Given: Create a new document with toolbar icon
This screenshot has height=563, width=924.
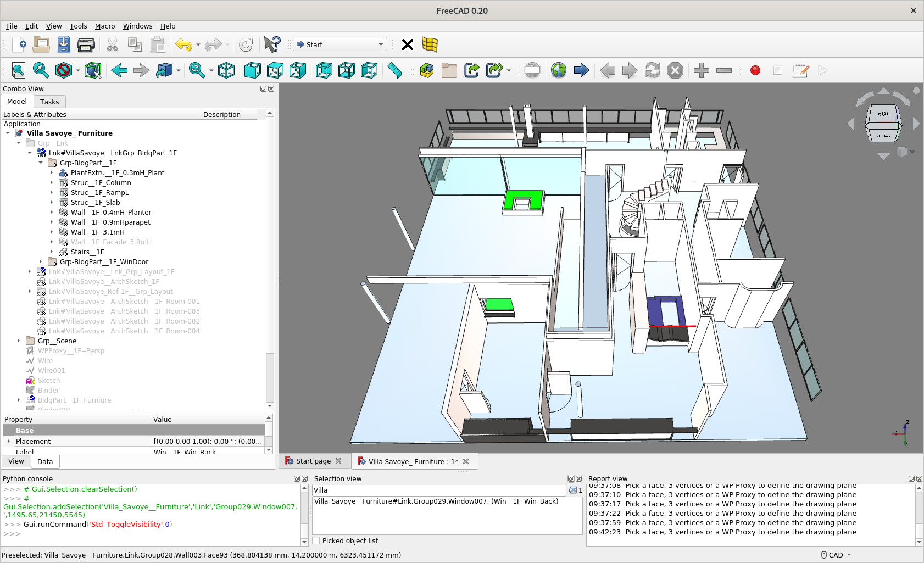Looking at the screenshot, I should 19,44.
